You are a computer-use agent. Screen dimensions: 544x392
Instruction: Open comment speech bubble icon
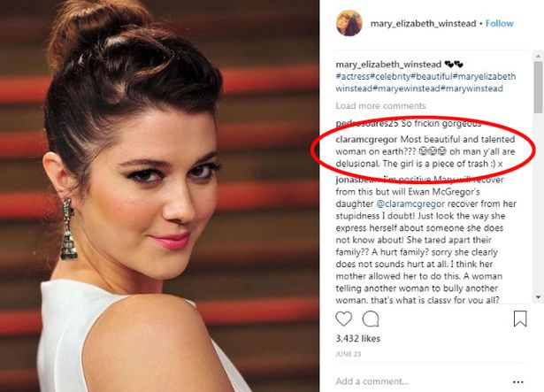[371, 319]
